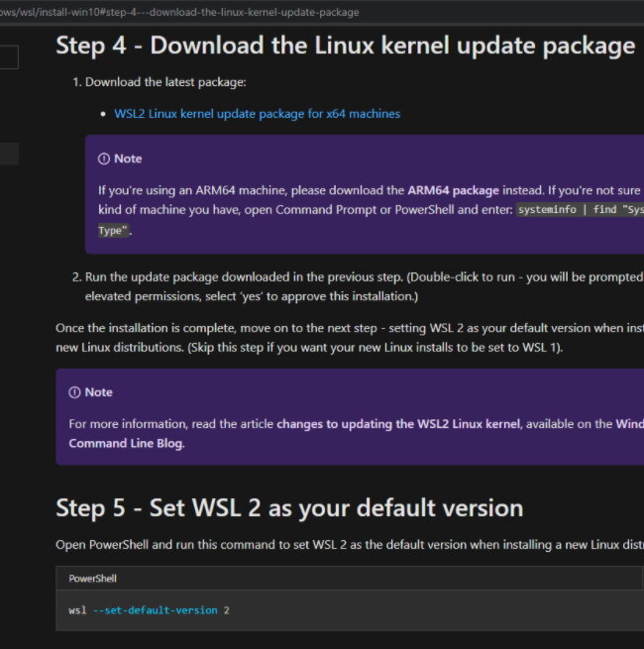This screenshot has width=644, height=649.
Task: Click the Note label in the first purple box
Action: 128,159
